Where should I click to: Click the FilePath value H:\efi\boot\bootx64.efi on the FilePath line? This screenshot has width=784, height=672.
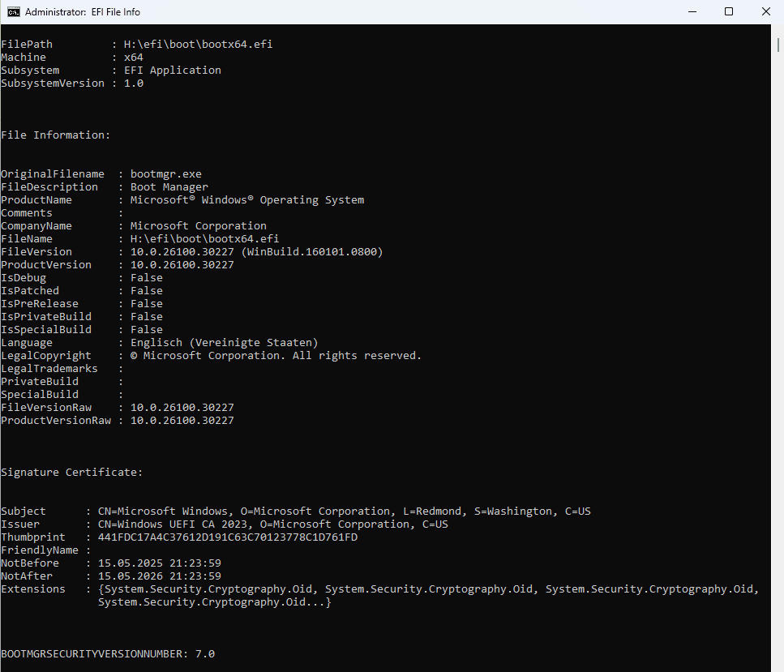point(198,44)
